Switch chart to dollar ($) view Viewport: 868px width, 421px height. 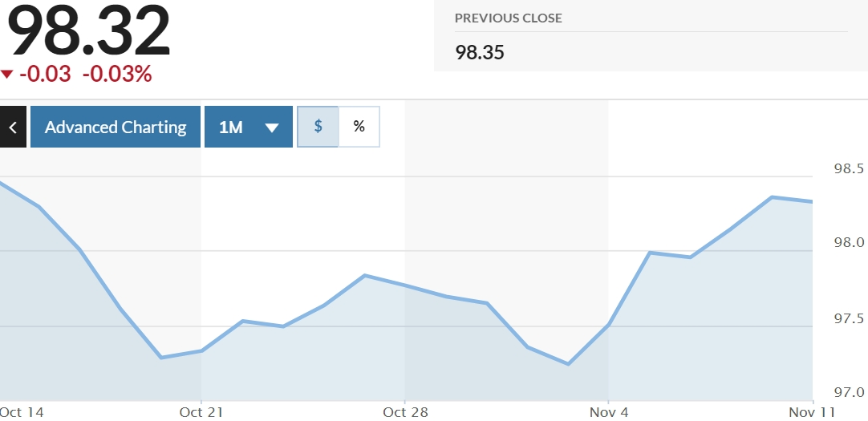(318, 127)
